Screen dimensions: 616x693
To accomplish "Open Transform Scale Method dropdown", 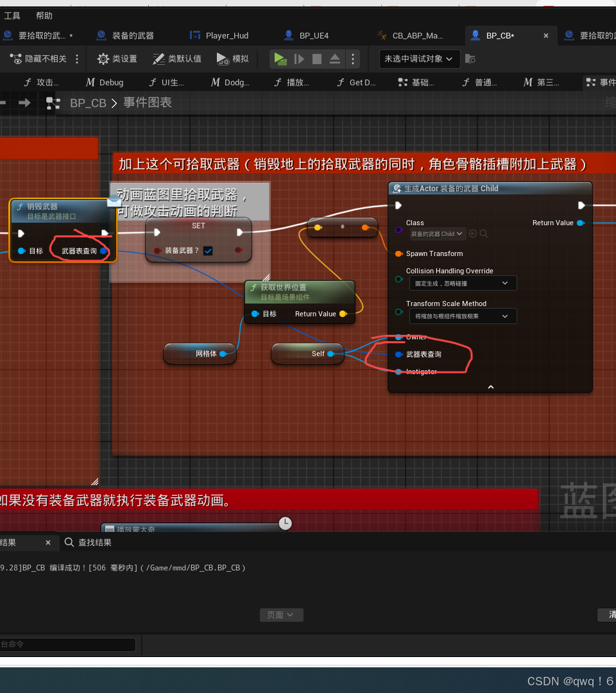I will tap(463, 316).
